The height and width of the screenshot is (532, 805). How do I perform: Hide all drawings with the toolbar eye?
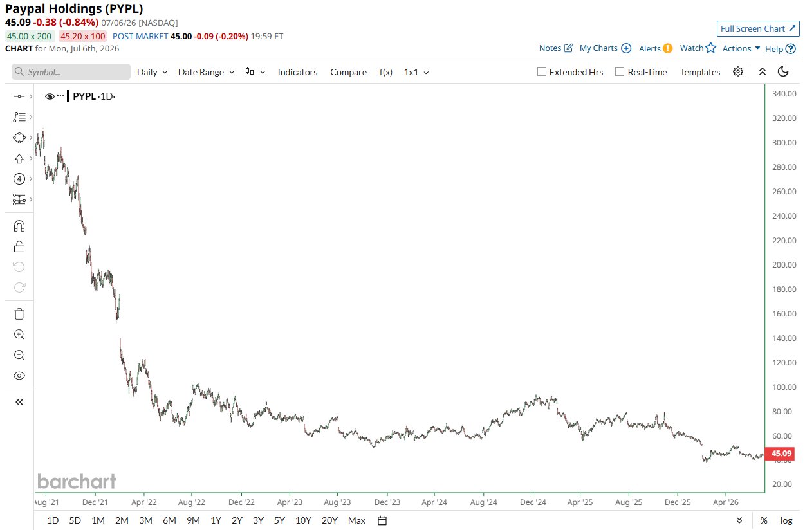(19, 376)
